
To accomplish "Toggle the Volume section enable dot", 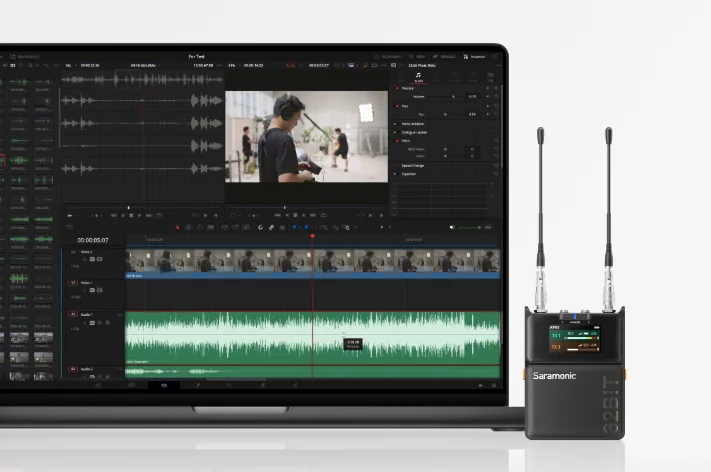I will (397, 88).
